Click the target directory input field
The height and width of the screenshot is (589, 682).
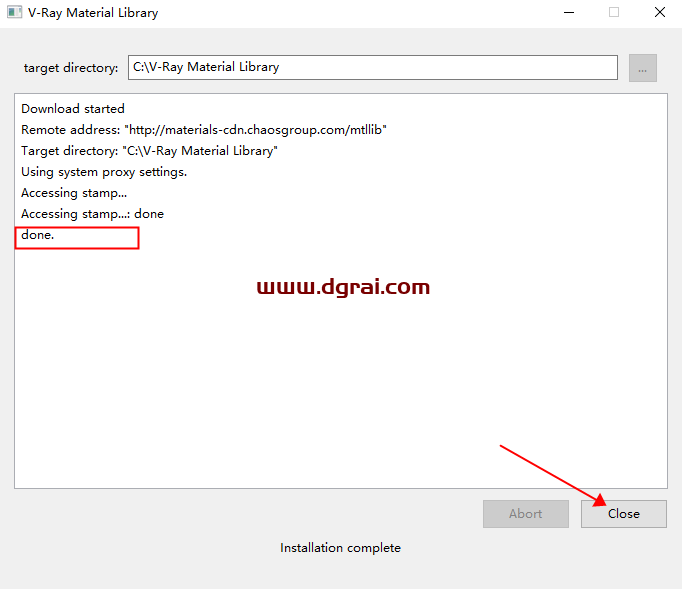pos(373,67)
